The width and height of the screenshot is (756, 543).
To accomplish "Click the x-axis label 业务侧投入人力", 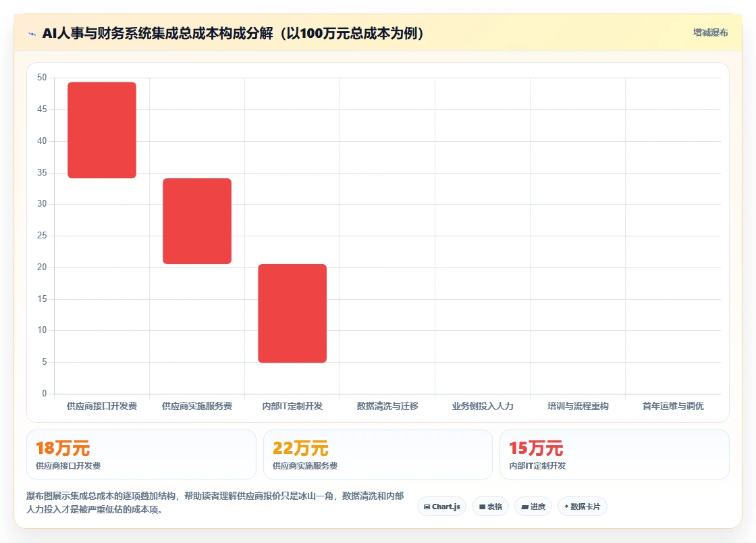I will coord(483,406).
